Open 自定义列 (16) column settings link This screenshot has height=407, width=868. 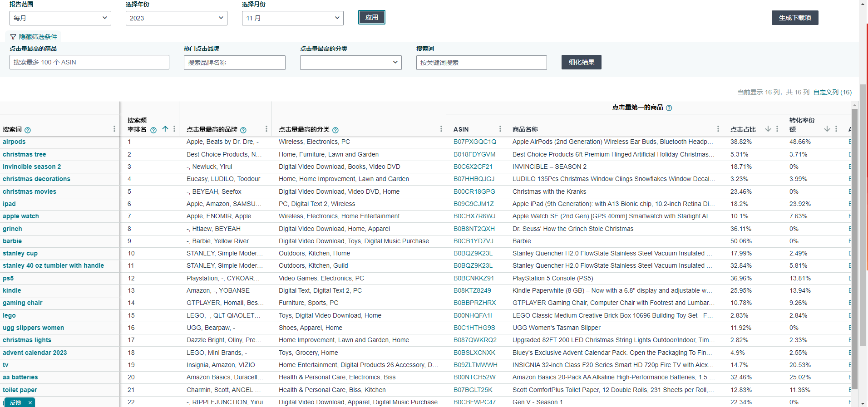833,92
